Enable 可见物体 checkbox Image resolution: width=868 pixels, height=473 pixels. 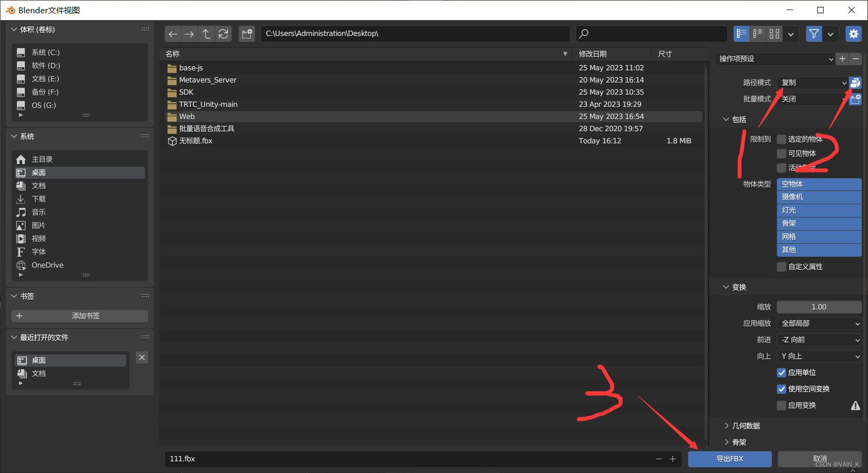(x=781, y=153)
